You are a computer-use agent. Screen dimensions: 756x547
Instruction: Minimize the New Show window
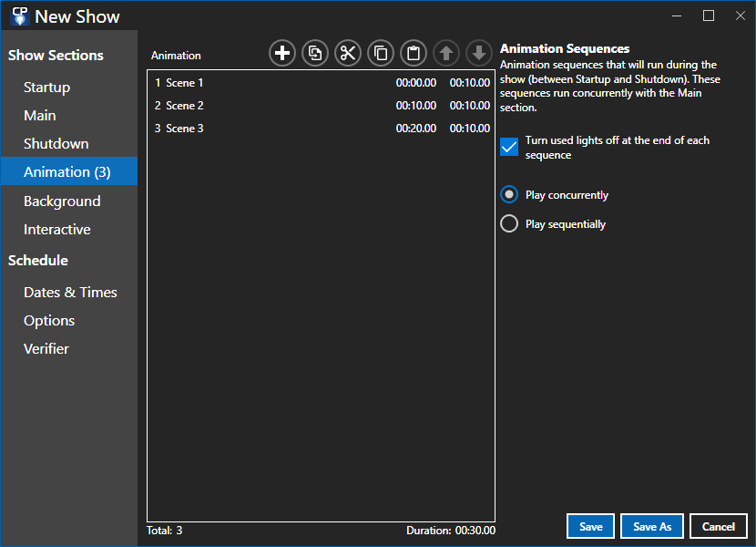pos(677,15)
